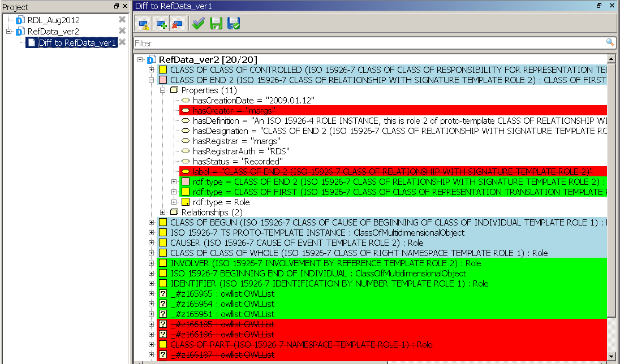Remove Diff to RefData_ver1 using its gray X

(122, 42)
